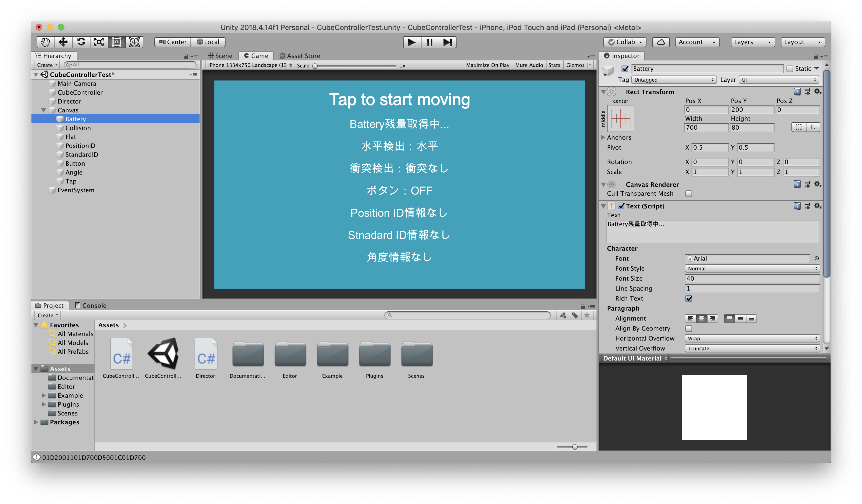
Task: Select the Move tool
Action: click(x=63, y=42)
